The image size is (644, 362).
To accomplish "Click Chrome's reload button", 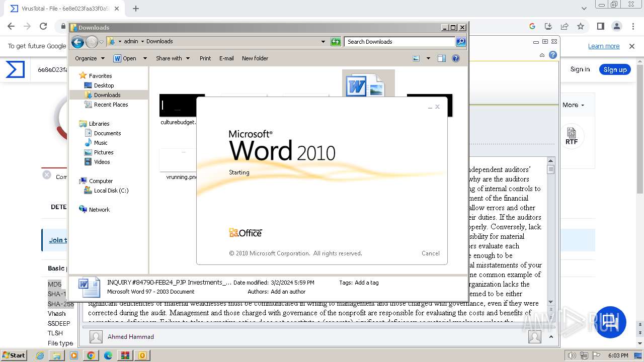I will pyautogui.click(x=43, y=26).
